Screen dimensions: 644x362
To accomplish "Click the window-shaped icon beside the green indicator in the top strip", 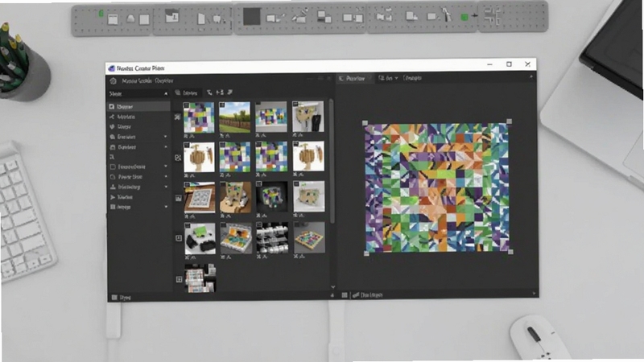I will click(x=113, y=19).
